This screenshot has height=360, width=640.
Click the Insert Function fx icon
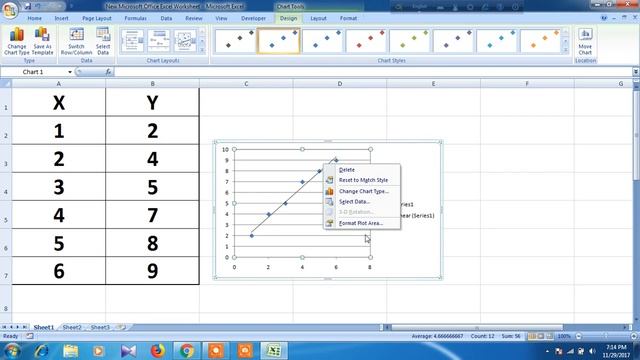click(108, 72)
